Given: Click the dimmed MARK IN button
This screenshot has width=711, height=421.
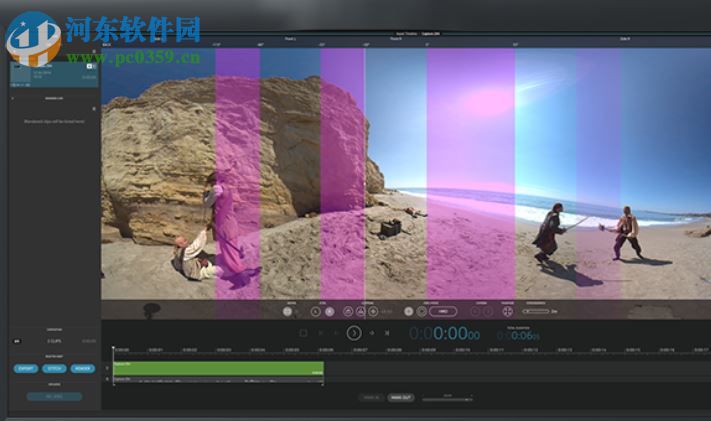Looking at the screenshot, I should tap(371, 398).
